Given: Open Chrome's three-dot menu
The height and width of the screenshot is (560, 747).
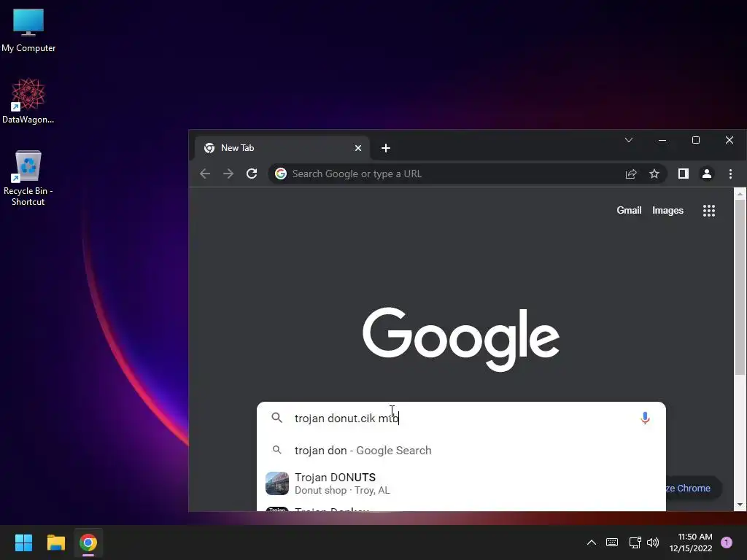Looking at the screenshot, I should tap(730, 174).
